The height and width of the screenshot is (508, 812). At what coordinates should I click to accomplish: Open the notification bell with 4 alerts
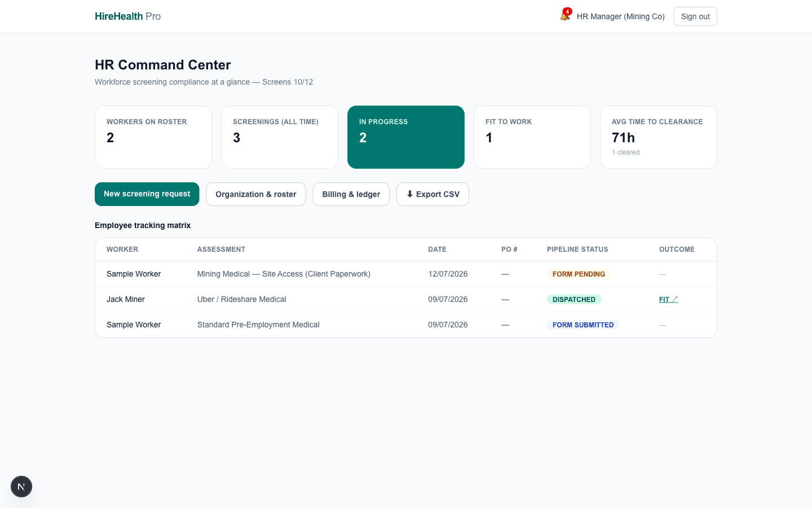pos(565,15)
